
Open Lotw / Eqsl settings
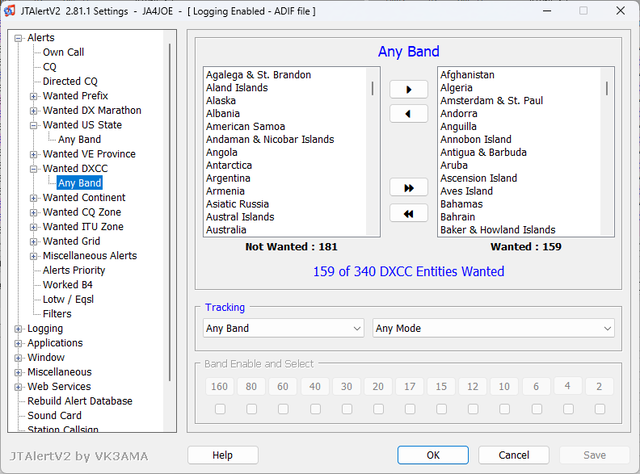tap(68, 299)
